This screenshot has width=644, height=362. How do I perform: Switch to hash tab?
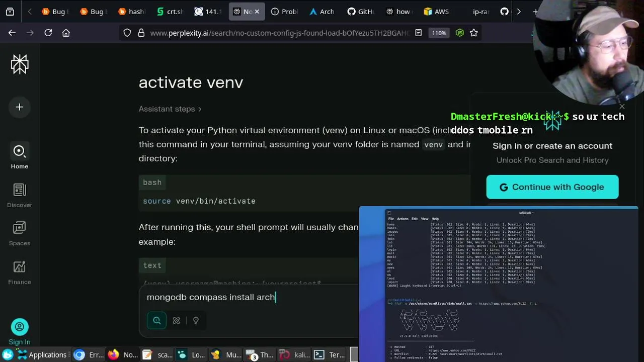(131, 12)
